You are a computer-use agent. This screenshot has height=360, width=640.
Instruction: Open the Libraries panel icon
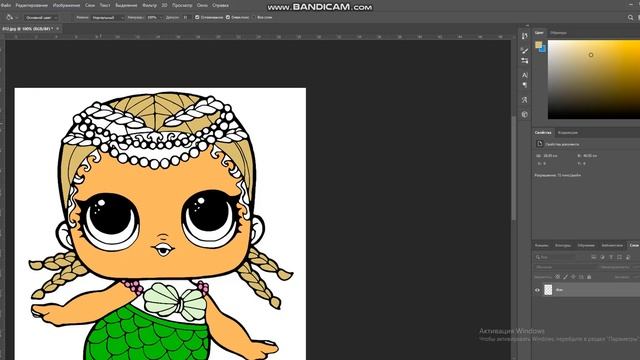pyautogui.click(x=524, y=114)
